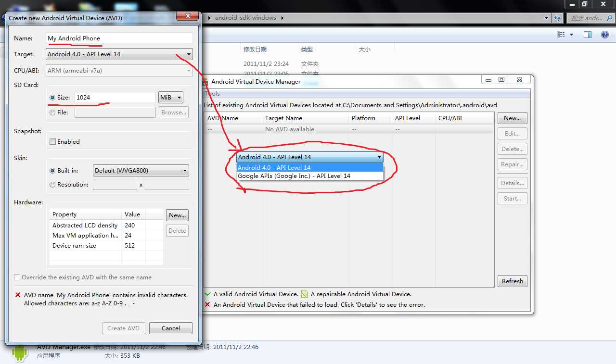Choose highlighted Android 4.0 - API Level 14 list option
Image resolution: width=616 pixels, height=364 pixels.
pyautogui.click(x=310, y=168)
